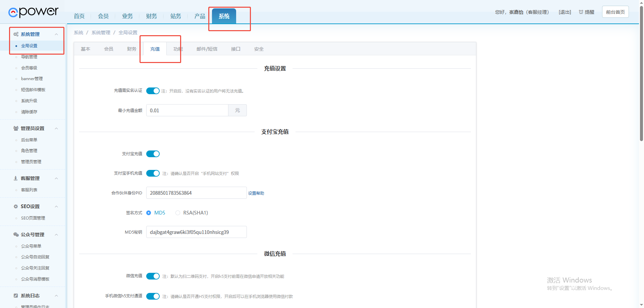Click 系统 in the breadcrumb
The image size is (644, 308).
coord(78,33)
